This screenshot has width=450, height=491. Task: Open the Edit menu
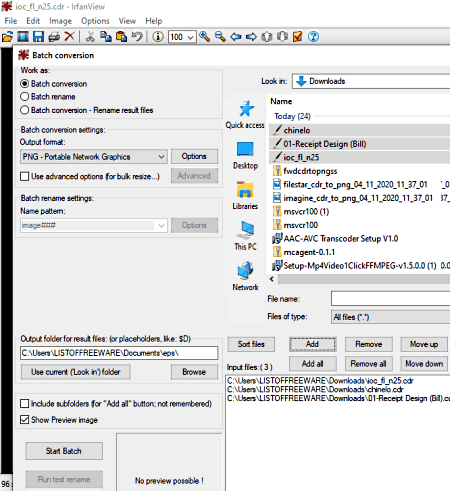tap(33, 21)
